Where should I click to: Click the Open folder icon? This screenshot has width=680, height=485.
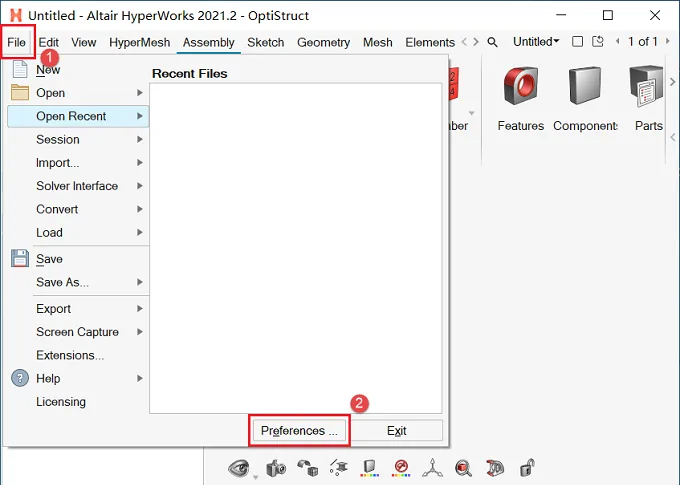point(20,92)
